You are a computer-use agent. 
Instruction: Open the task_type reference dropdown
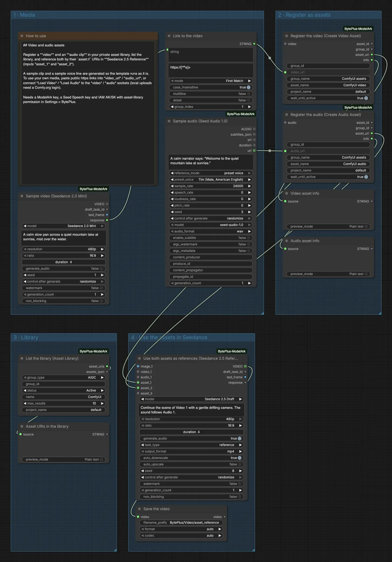[x=191, y=445]
